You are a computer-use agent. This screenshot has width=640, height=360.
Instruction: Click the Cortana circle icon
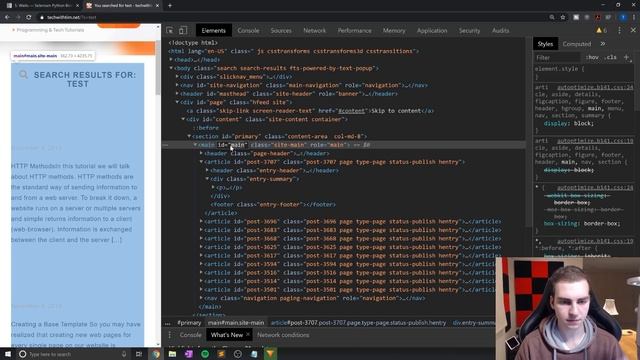(22, 354)
